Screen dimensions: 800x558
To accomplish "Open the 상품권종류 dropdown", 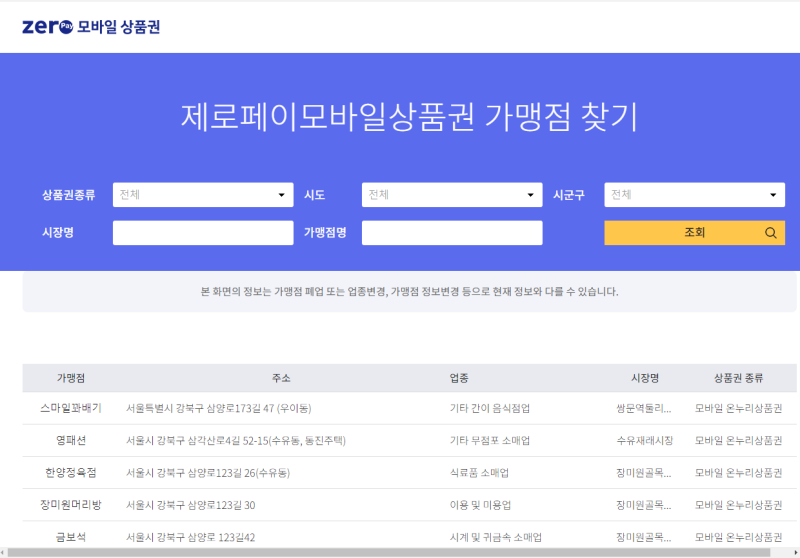I will pos(203,195).
